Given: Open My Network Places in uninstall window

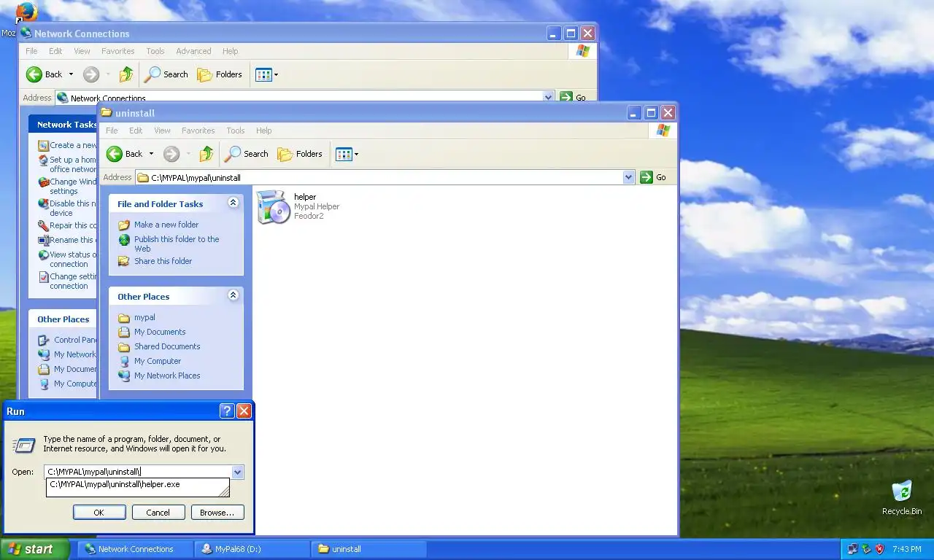Looking at the screenshot, I should [167, 376].
